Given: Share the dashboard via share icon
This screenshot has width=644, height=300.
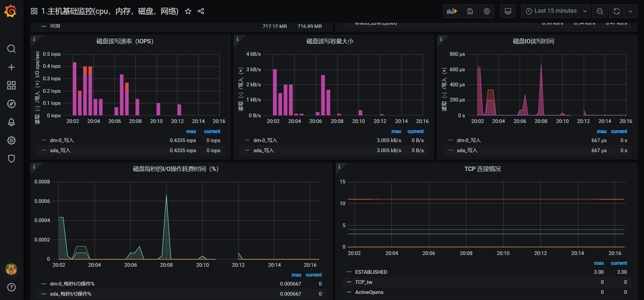Looking at the screenshot, I should point(201,11).
